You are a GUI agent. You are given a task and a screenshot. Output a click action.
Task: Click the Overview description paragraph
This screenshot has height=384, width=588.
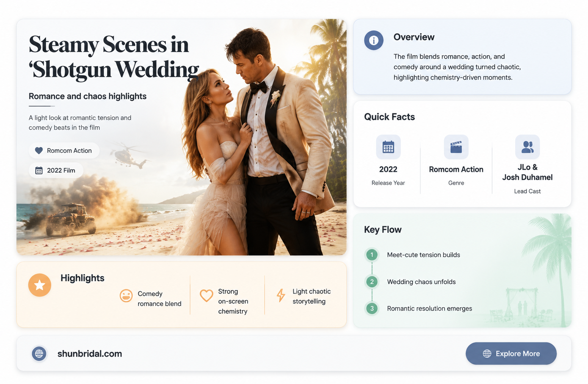pos(457,67)
